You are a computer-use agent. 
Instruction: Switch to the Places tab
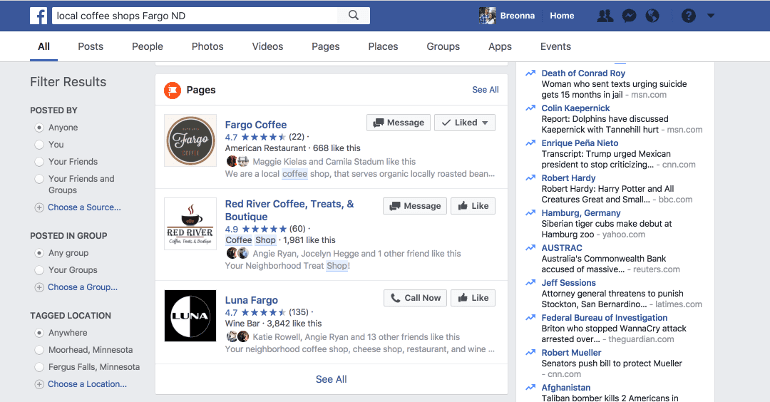click(382, 46)
